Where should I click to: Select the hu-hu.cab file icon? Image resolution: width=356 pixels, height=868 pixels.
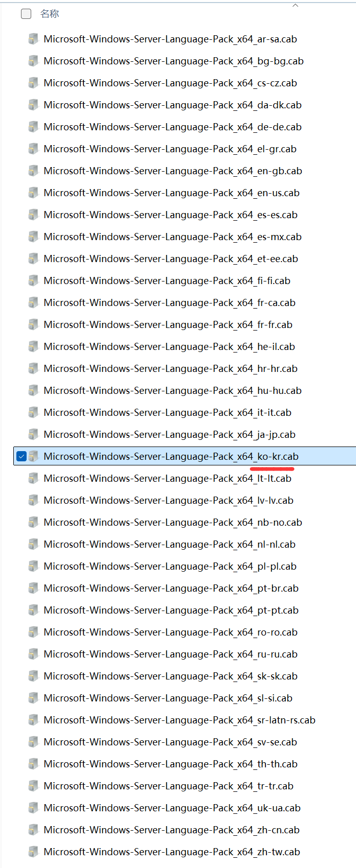pos(33,391)
